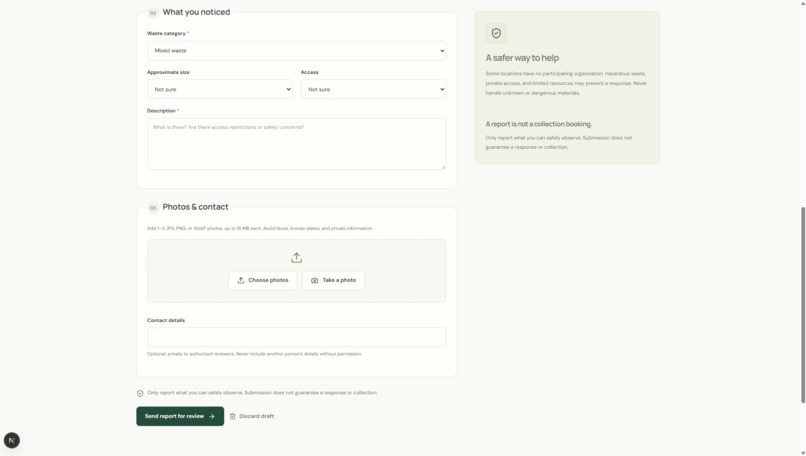This screenshot has width=806, height=456.
Task: Click into the Description text area
Action: coord(297,144)
